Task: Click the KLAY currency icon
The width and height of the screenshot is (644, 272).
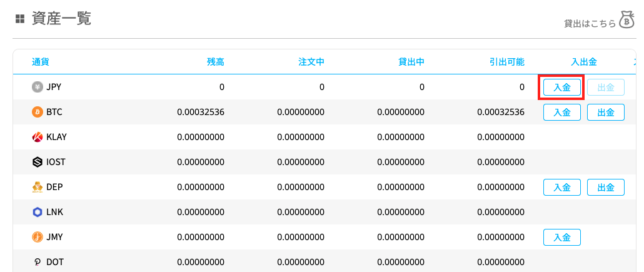Action: click(38, 137)
